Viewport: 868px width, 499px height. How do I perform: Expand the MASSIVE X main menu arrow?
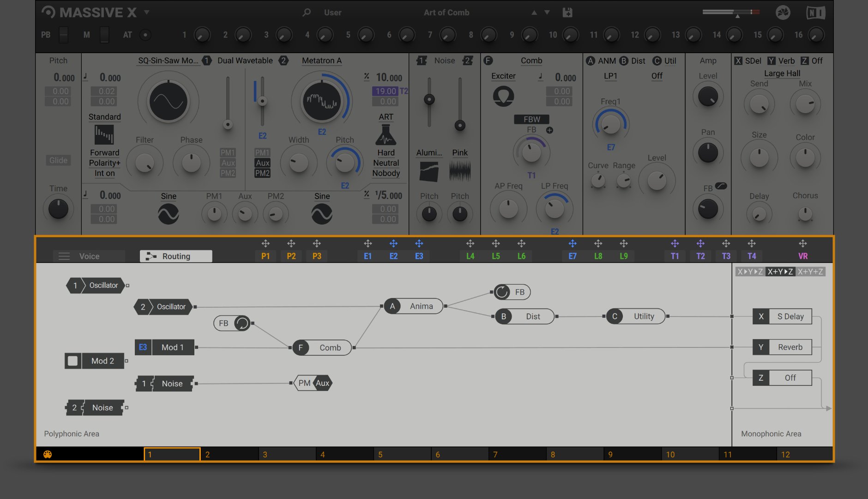click(147, 12)
